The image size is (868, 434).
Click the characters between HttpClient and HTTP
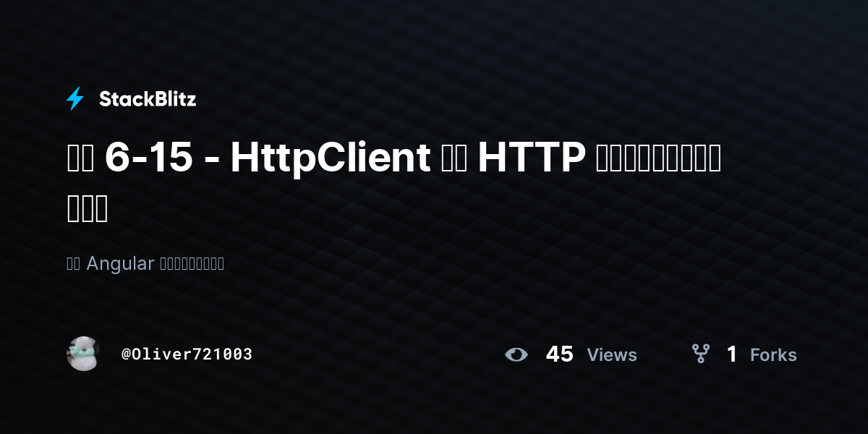coord(454,159)
